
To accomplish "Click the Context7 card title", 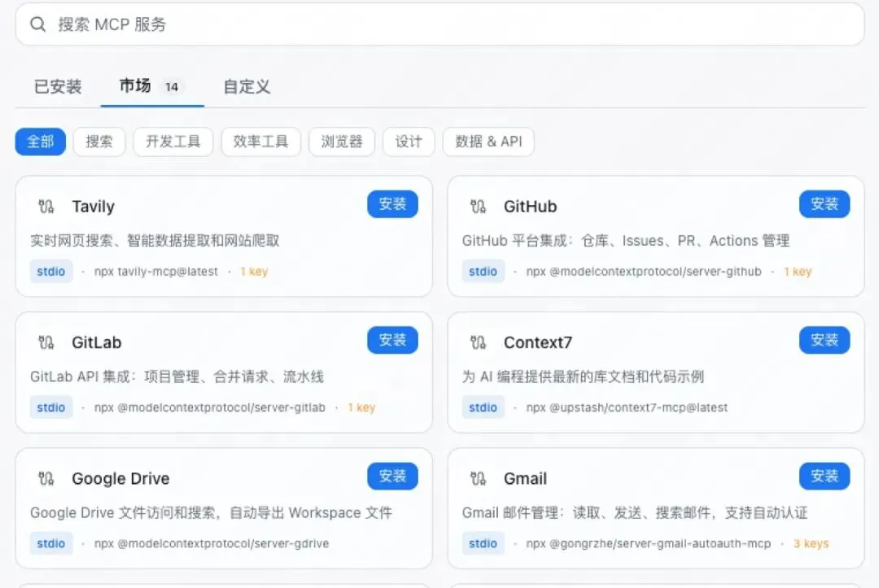I will click(538, 342).
